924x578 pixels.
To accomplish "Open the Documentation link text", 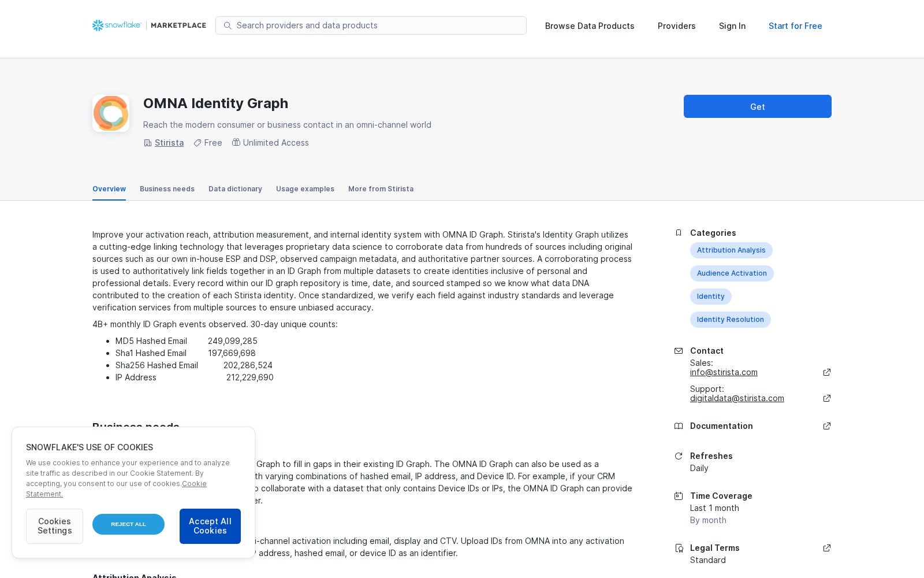I will tap(721, 426).
